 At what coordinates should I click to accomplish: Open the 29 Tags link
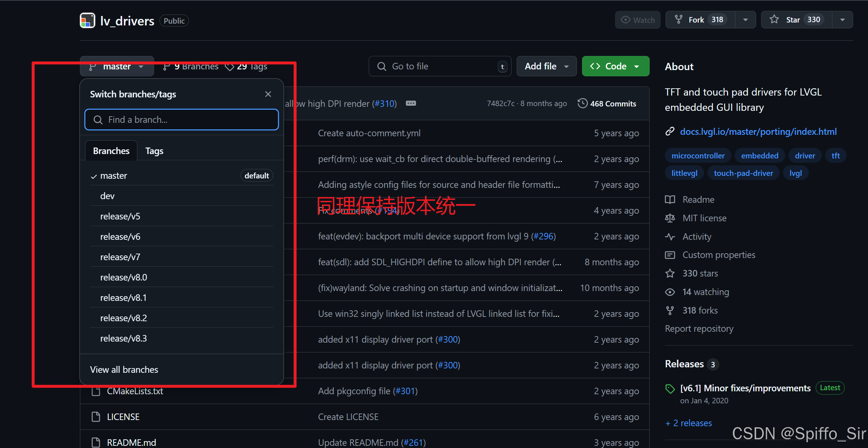tap(246, 66)
